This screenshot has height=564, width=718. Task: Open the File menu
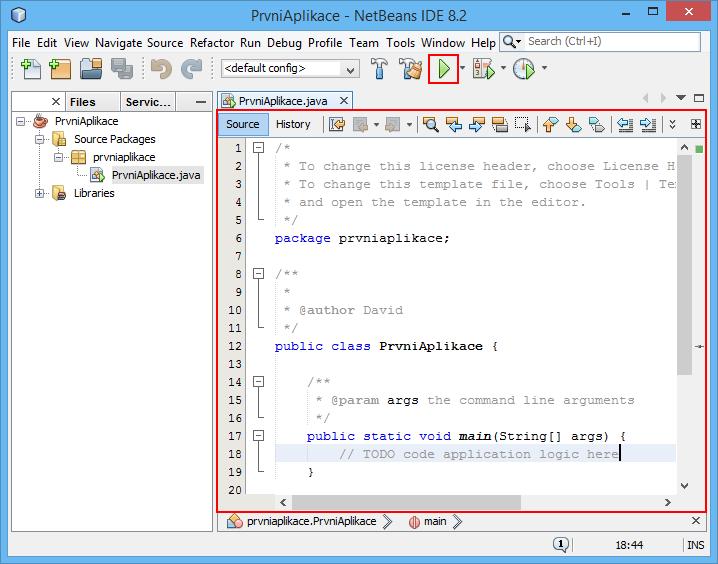(21, 43)
